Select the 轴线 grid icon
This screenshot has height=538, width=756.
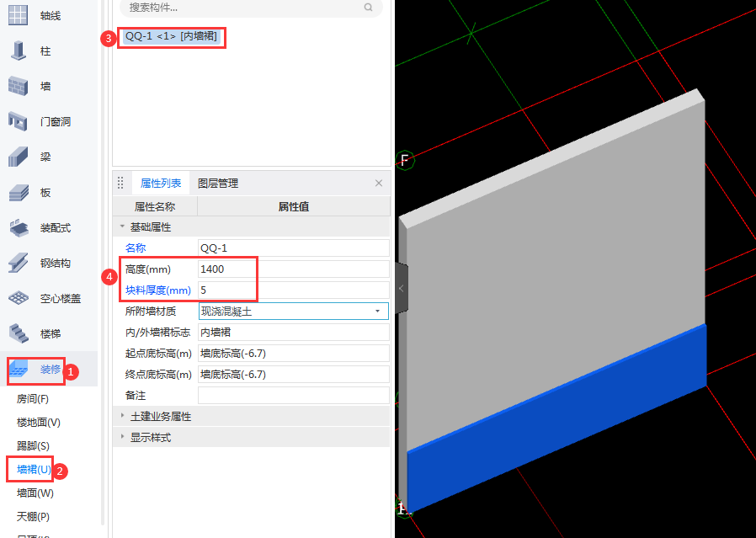(x=18, y=15)
